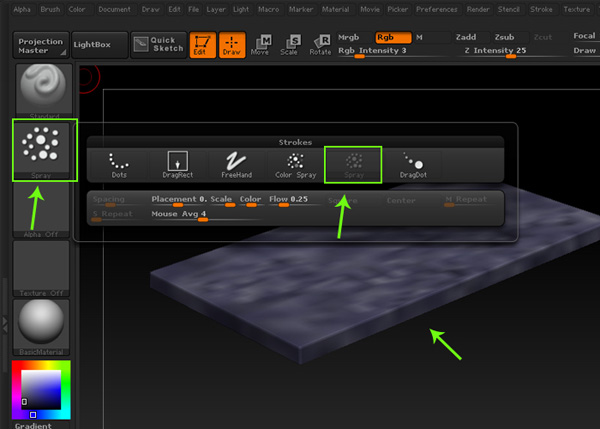Open the Layer menu

[x=216, y=10]
